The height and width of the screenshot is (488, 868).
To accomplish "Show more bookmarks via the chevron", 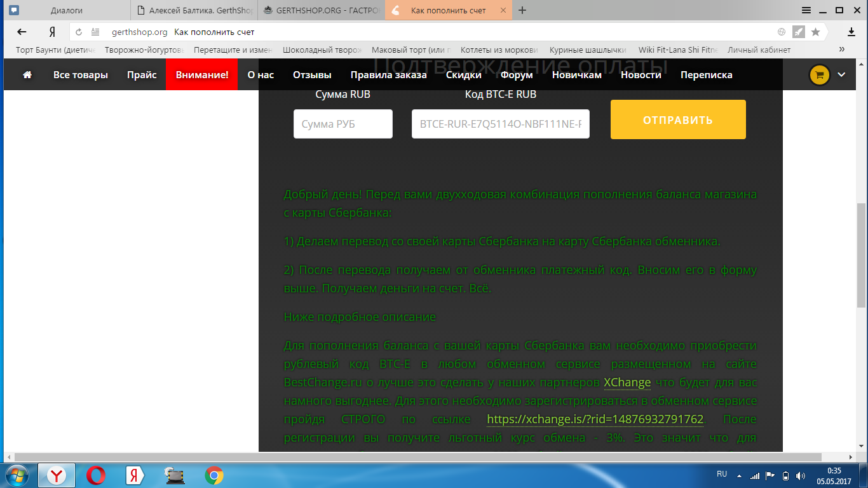I will [x=842, y=50].
